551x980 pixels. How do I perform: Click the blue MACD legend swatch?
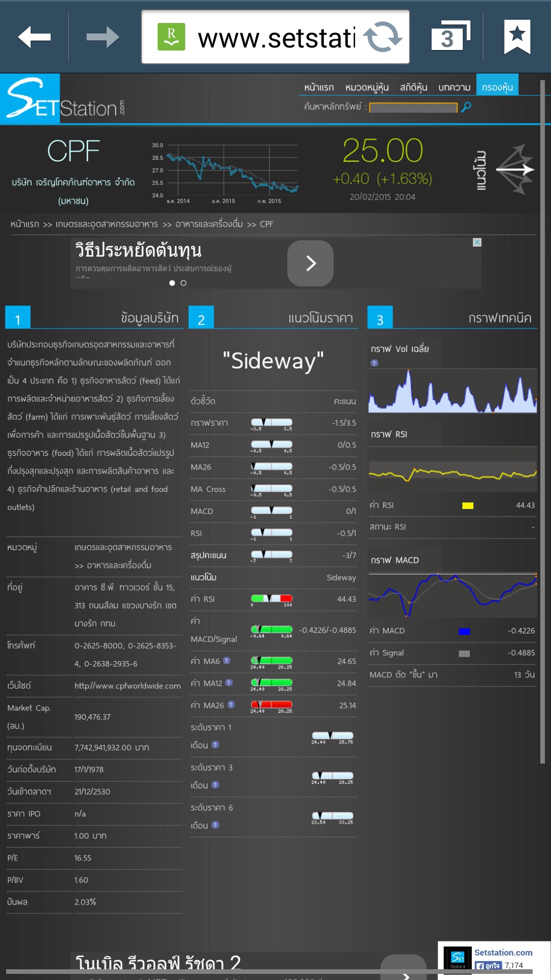tap(464, 631)
